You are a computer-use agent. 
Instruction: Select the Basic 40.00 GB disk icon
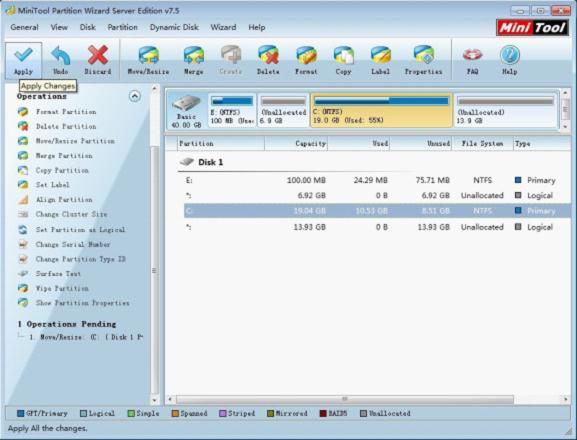pyautogui.click(x=187, y=111)
